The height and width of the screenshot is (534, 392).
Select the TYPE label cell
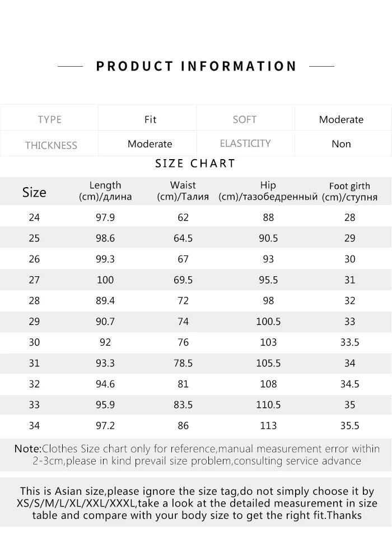click(49, 119)
